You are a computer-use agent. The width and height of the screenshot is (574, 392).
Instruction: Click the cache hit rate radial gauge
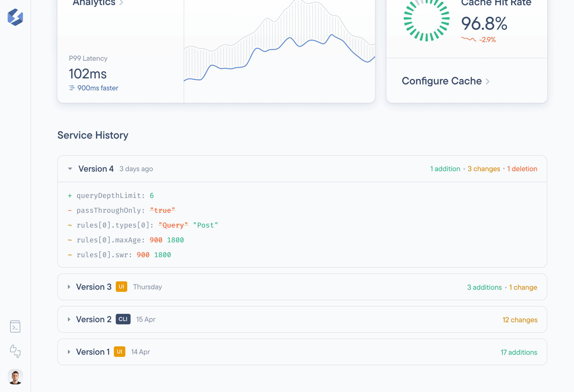click(426, 19)
